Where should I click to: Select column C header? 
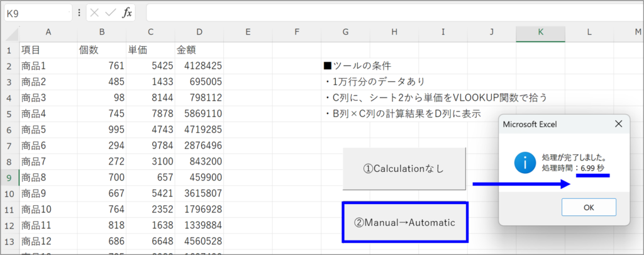click(x=151, y=32)
